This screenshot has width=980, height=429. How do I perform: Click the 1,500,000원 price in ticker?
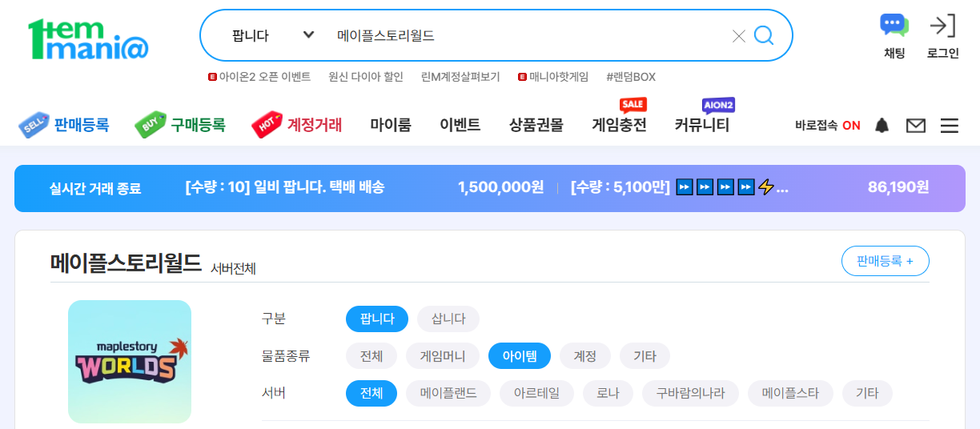pos(500,187)
